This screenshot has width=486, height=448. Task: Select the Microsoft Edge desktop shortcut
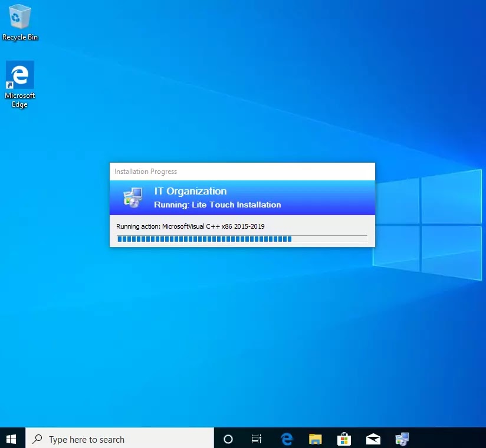point(20,84)
